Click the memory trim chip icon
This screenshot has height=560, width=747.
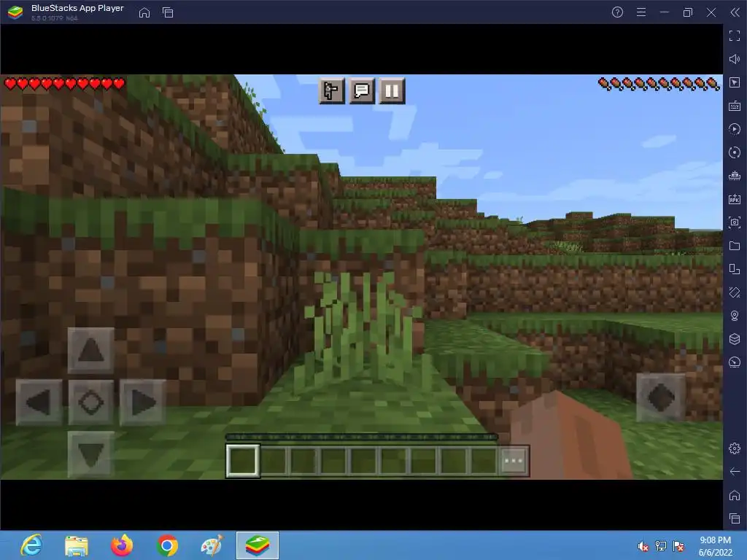735,176
